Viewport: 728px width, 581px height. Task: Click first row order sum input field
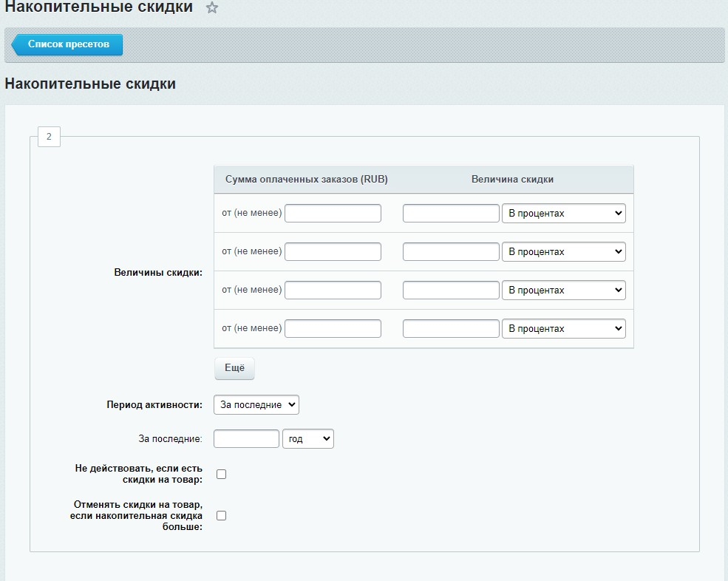(333, 214)
